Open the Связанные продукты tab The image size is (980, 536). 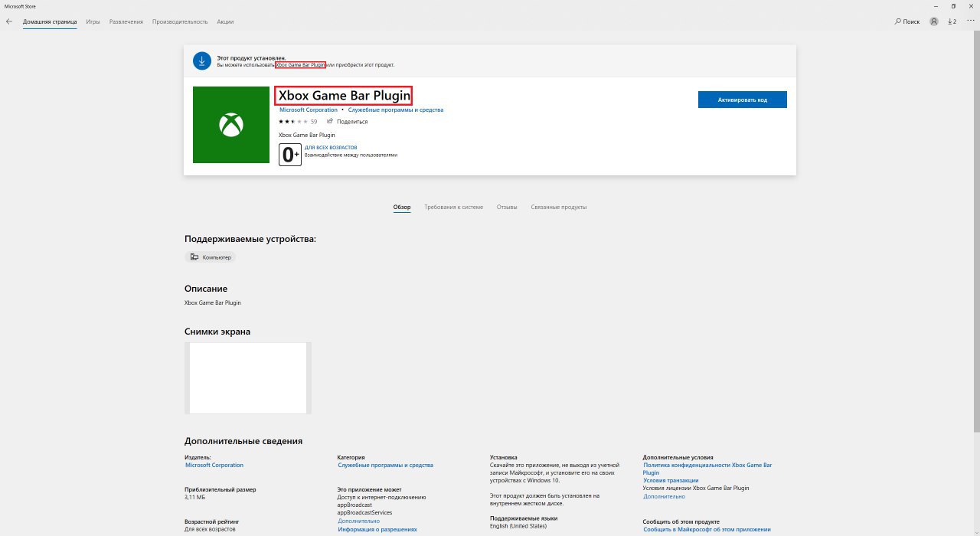(x=559, y=207)
